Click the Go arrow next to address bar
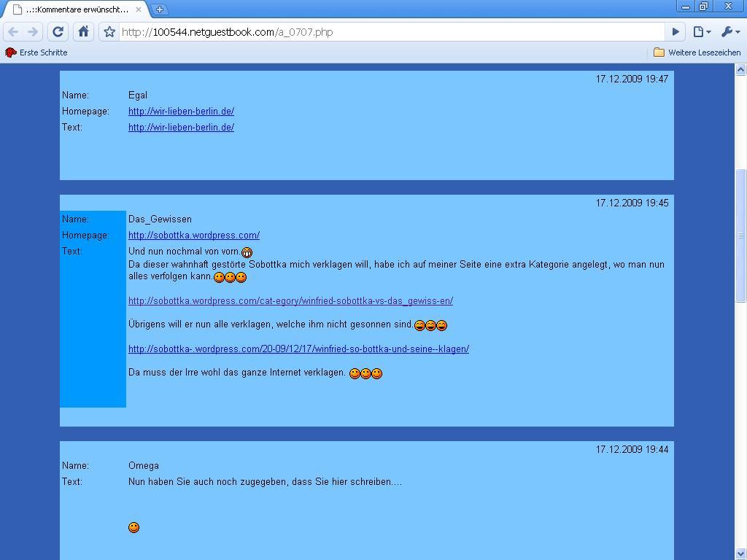Viewport: 747px width, 560px height. point(676,32)
